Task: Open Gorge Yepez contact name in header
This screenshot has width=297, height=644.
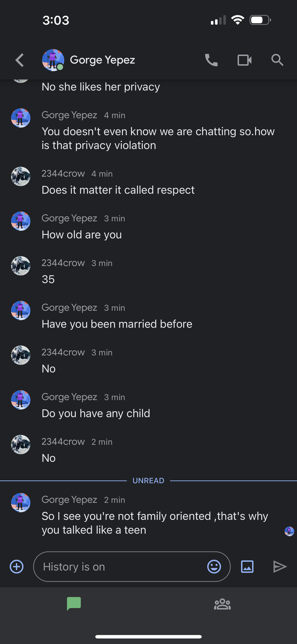Action: 102,60
